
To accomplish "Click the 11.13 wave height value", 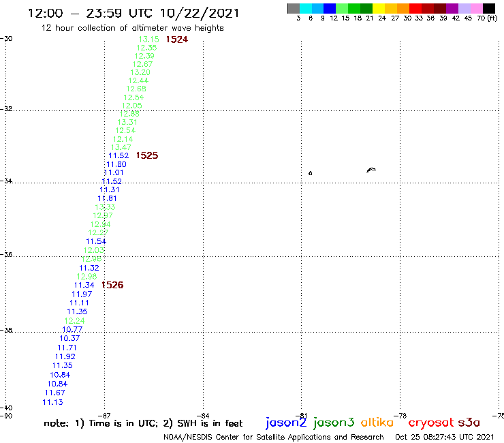I will pos(52,402).
